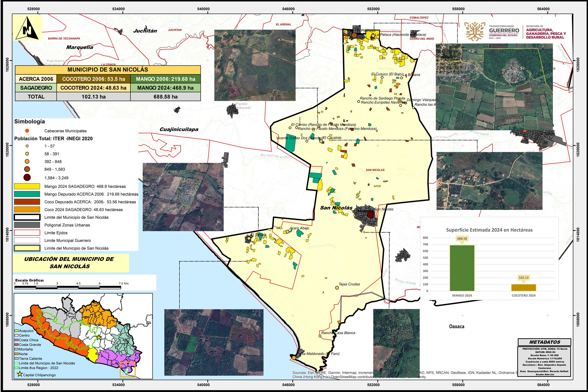Viewport: 588px width, 392px height.
Task: Click the Simbología legend heading
Action: (x=29, y=121)
